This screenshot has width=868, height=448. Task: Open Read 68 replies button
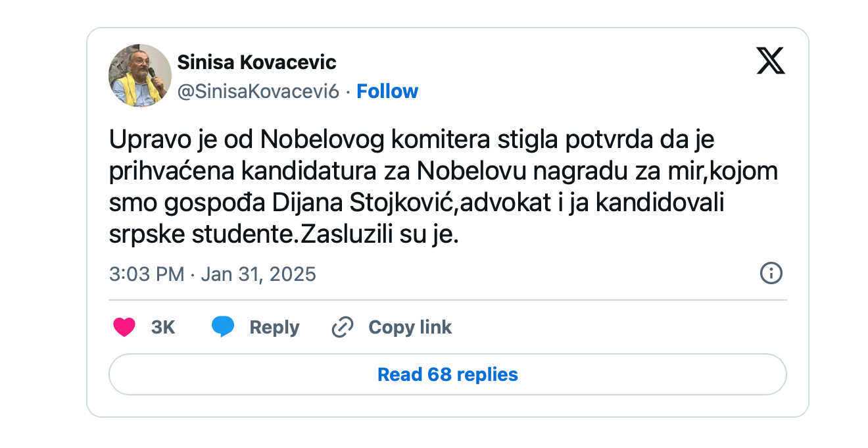(447, 374)
